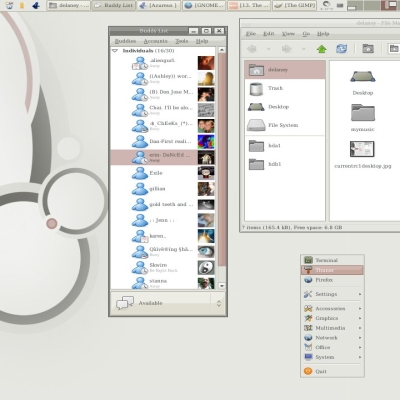Expand Multimedia submenu
This screenshot has width=400, height=400.
pos(332,328)
